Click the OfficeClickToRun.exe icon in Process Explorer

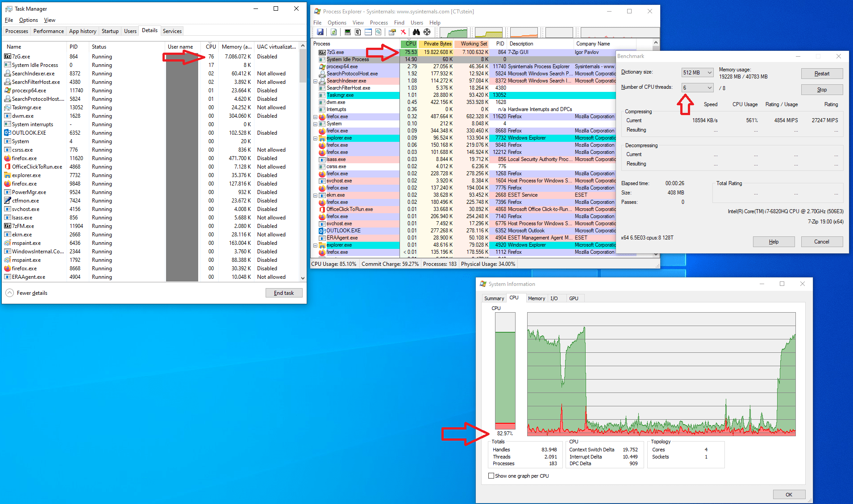point(322,209)
